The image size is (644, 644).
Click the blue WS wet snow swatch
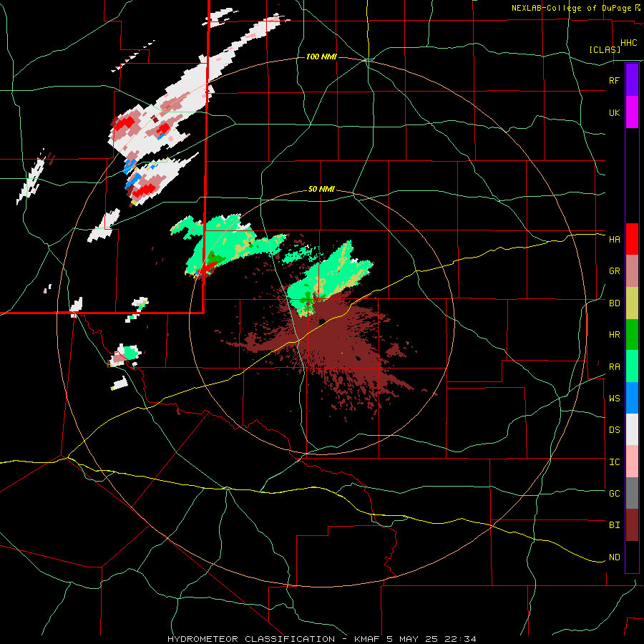632,398
